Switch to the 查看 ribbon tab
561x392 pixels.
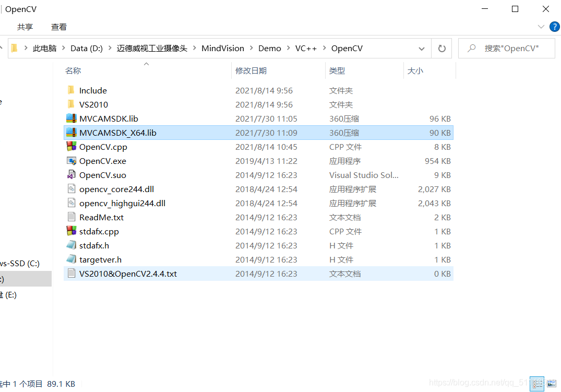(x=58, y=27)
